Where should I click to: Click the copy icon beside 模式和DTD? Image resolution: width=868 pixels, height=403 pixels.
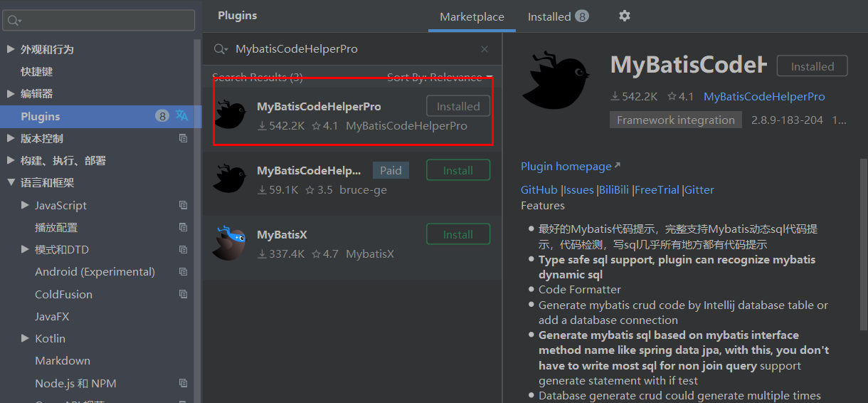click(x=183, y=249)
